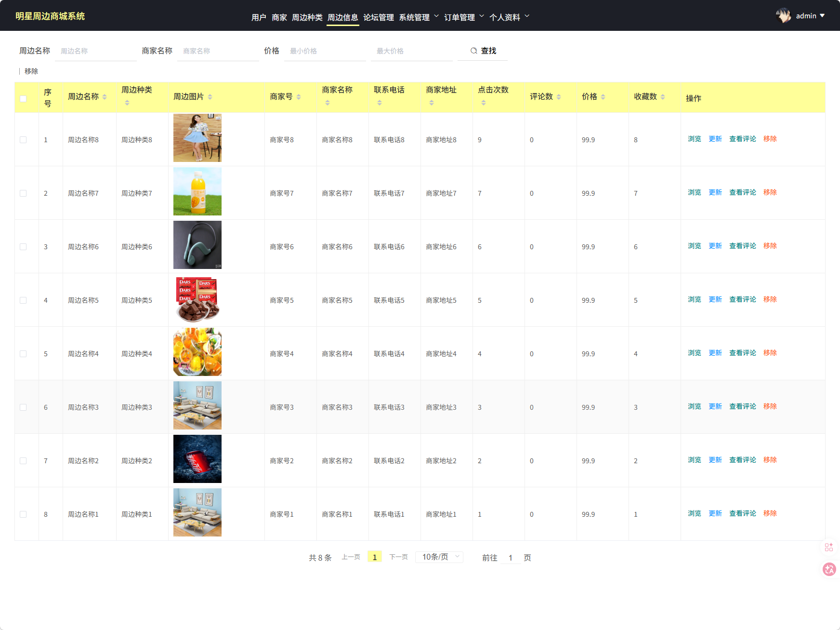Image resolution: width=840 pixels, height=630 pixels.
Task: Check the row for 周边名称1
Action: click(23, 514)
